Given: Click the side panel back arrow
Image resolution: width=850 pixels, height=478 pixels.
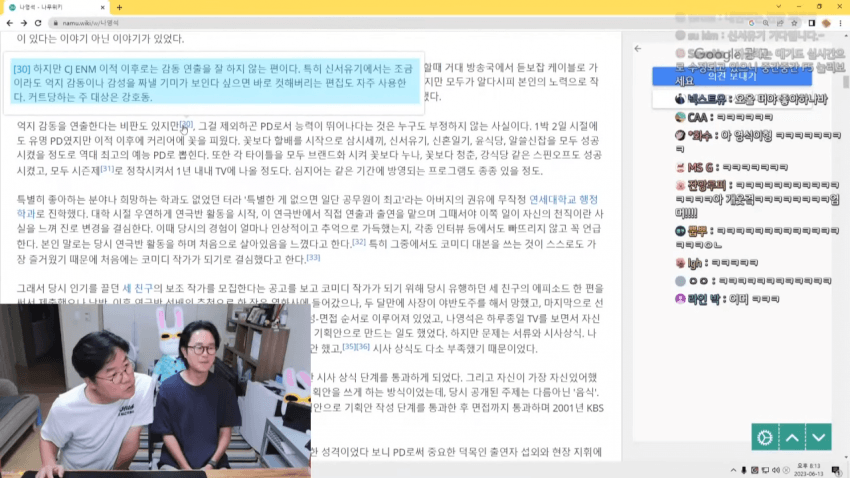Looking at the screenshot, I should [638, 48].
